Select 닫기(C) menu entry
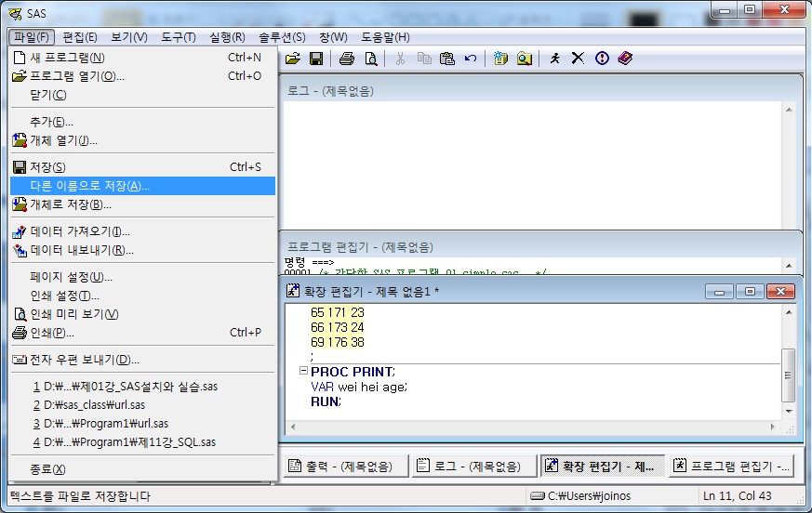This screenshot has width=812, height=513. coord(142,95)
